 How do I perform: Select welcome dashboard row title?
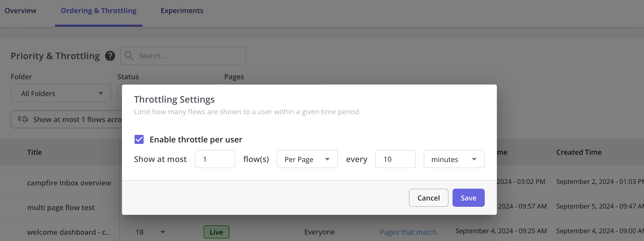[69, 232]
